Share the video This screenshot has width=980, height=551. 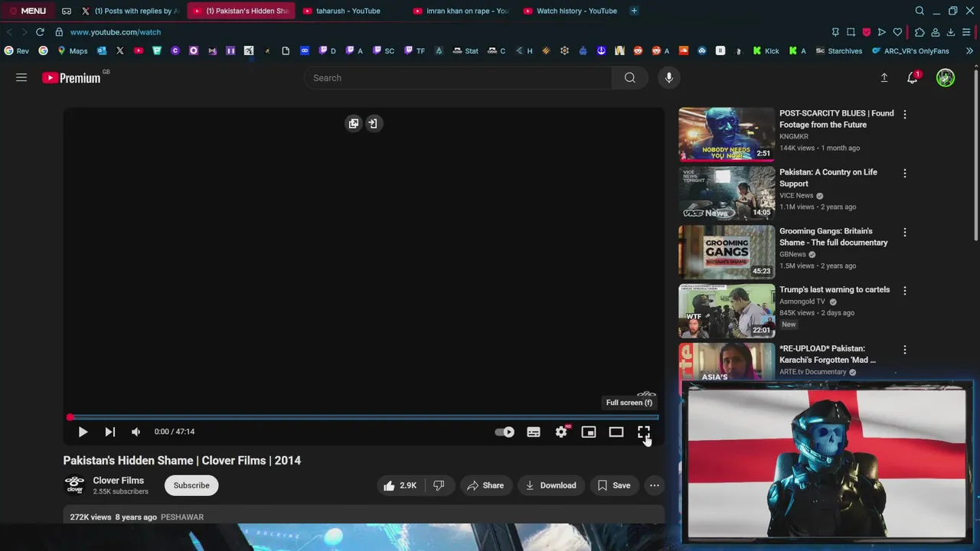[x=485, y=485]
